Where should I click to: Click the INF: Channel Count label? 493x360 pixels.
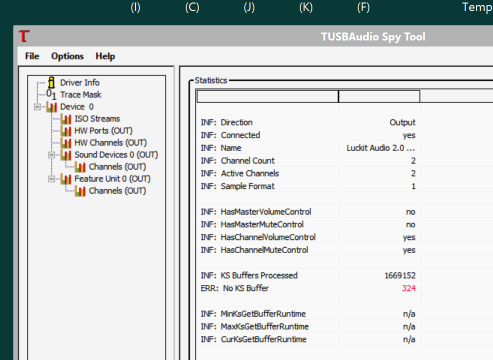pos(238,161)
